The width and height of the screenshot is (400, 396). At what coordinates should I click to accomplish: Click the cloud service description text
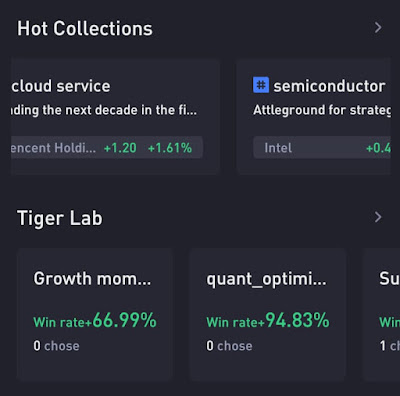pyautogui.click(x=104, y=110)
